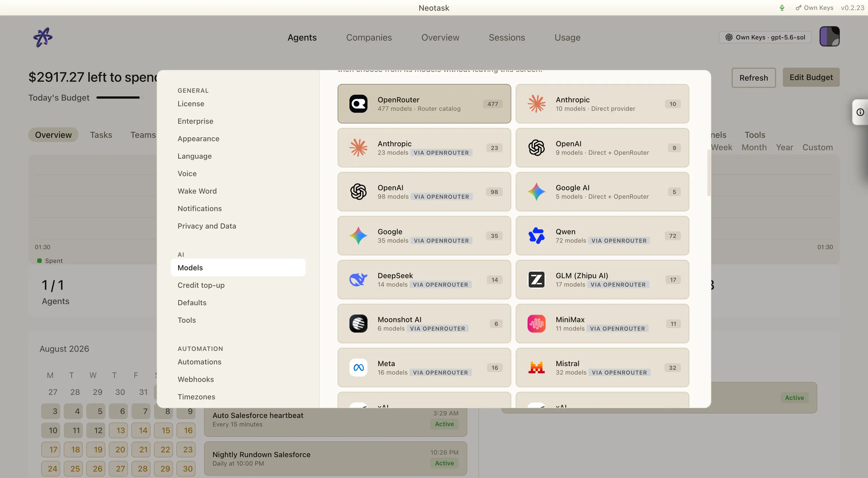The width and height of the screenshot is (868, 478).
Task: Click the OpenAI 98 models logo
Action: (x=358, y=192)
